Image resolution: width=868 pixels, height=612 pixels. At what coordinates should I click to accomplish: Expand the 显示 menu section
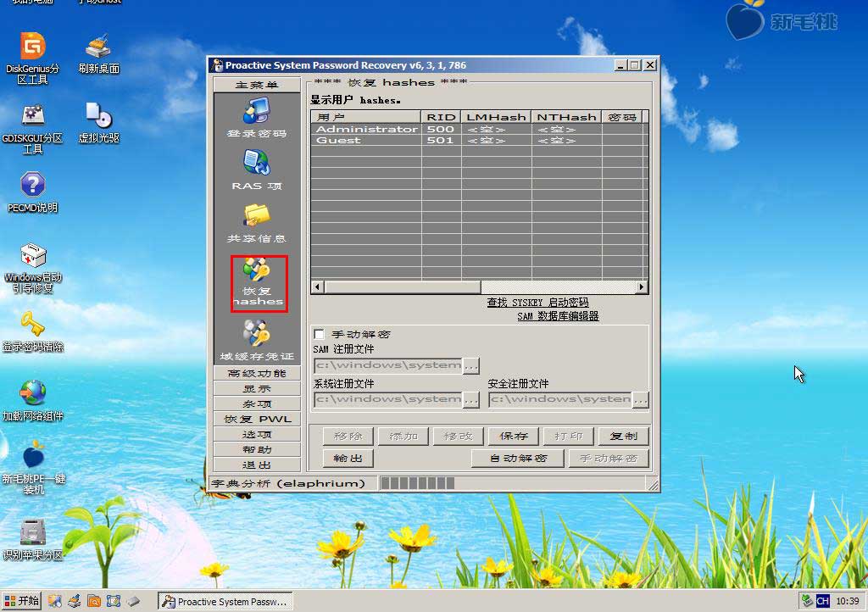tap(257, 388)
